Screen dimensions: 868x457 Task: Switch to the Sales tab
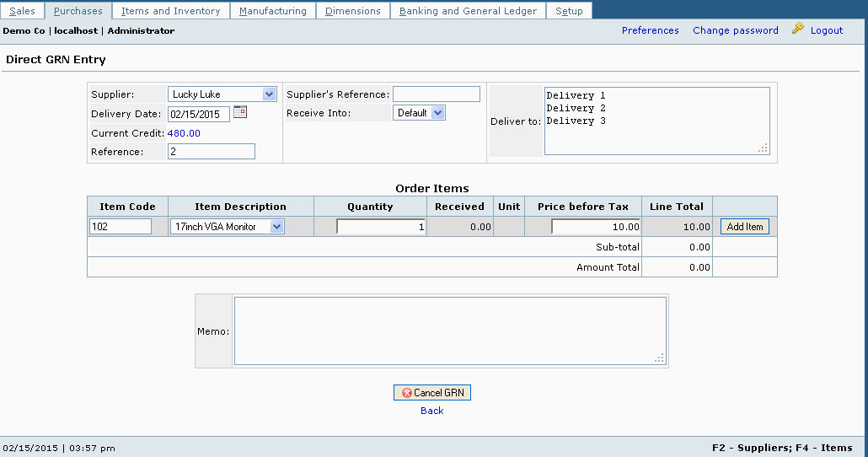point(22,11)
